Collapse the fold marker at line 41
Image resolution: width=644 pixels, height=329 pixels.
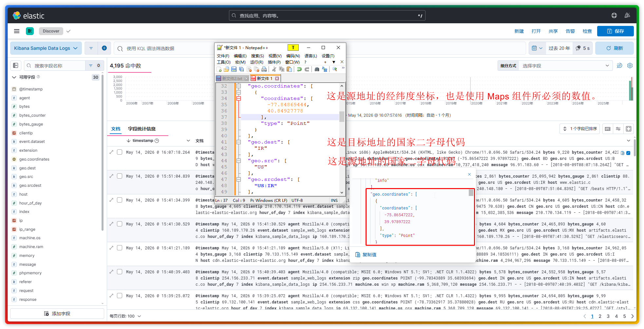click(239, 142)
